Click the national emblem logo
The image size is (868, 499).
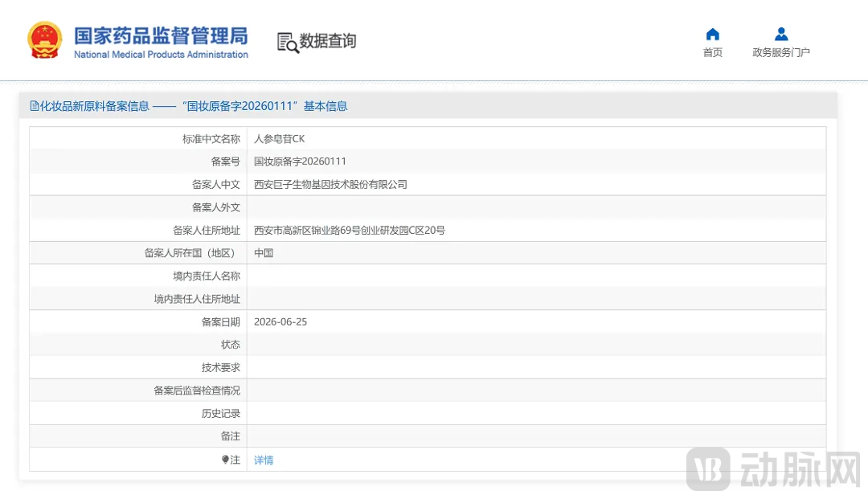(45, 40)
